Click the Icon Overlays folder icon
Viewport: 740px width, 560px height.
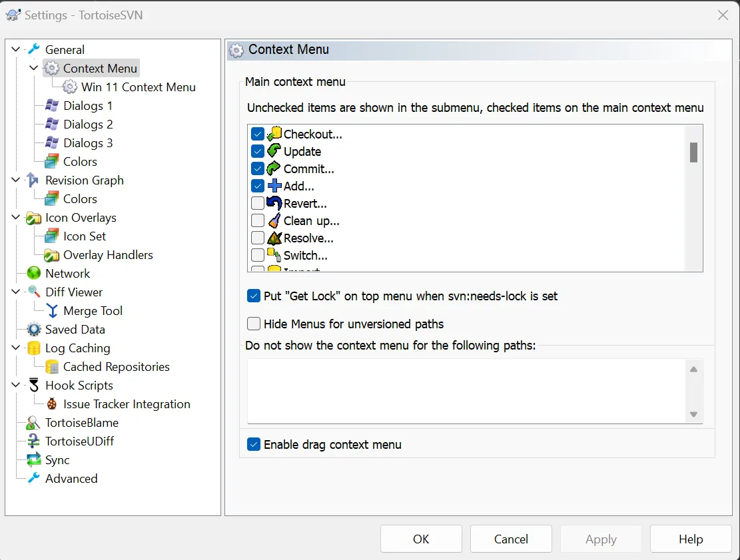34,218
